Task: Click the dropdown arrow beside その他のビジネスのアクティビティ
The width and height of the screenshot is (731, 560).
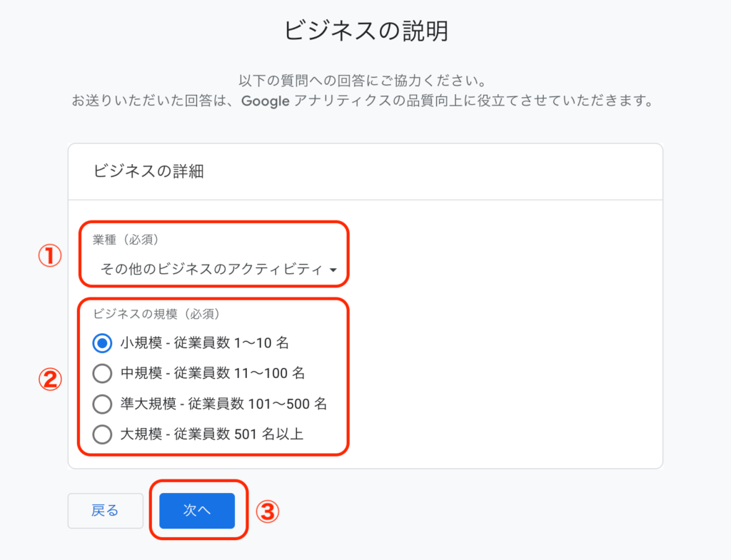Action: pos(333,270)
